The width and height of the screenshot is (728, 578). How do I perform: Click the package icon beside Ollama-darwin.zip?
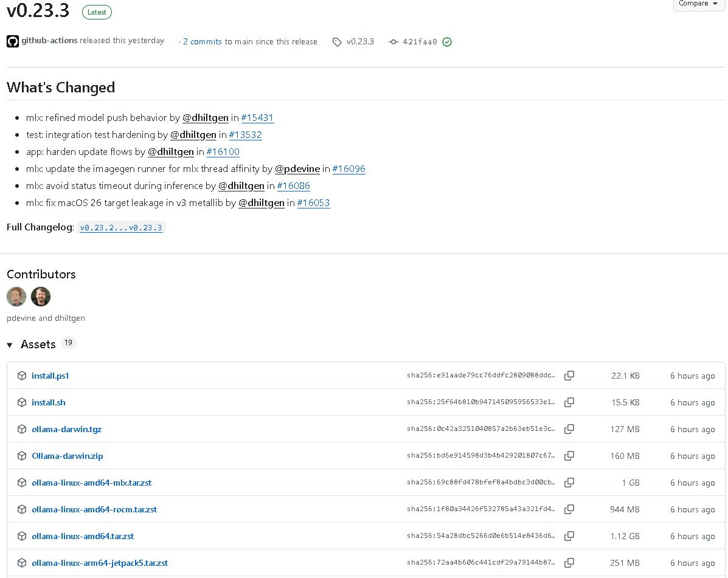pos(22,456)
